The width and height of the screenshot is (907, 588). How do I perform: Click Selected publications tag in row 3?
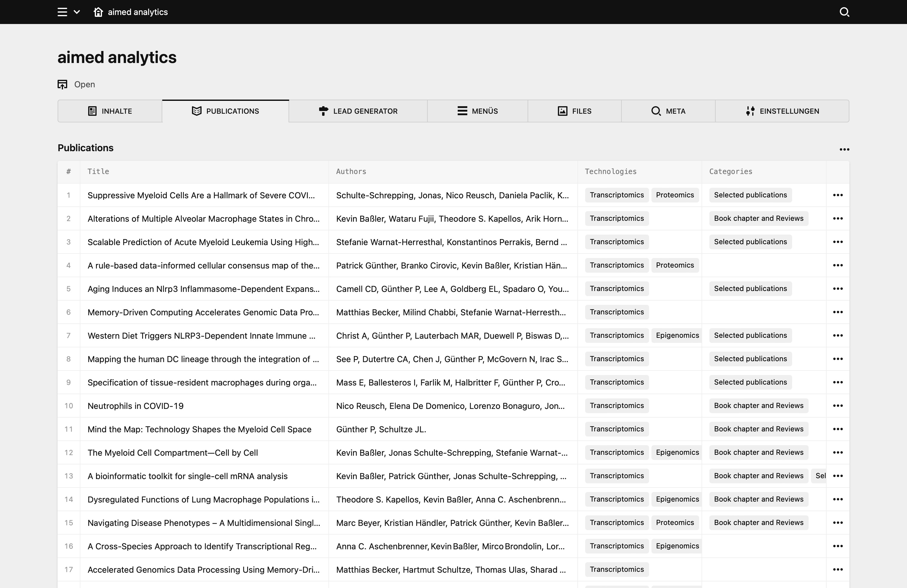point(750,242)
